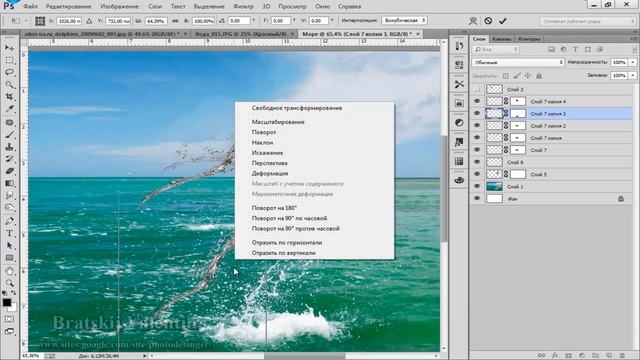
Task: Choose Деформация from the context menu
Action: (x=270, y=173)
